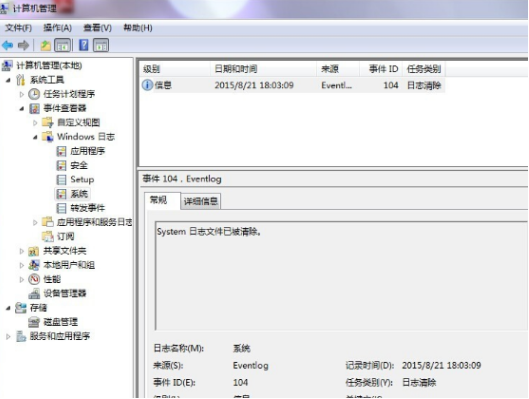The image size is (529, 399).
Task: Open the 查看(V) menu
Action: coord(98,28)
